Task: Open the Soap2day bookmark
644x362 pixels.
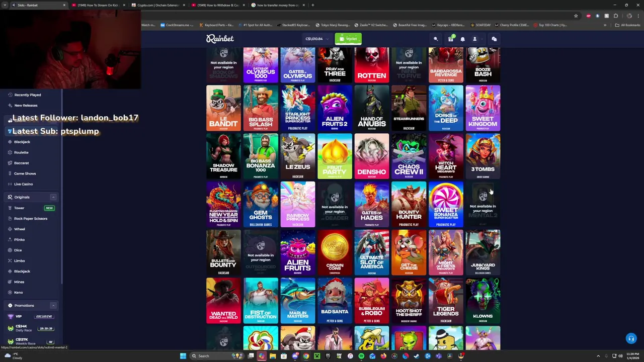Action: click(480, 25)
